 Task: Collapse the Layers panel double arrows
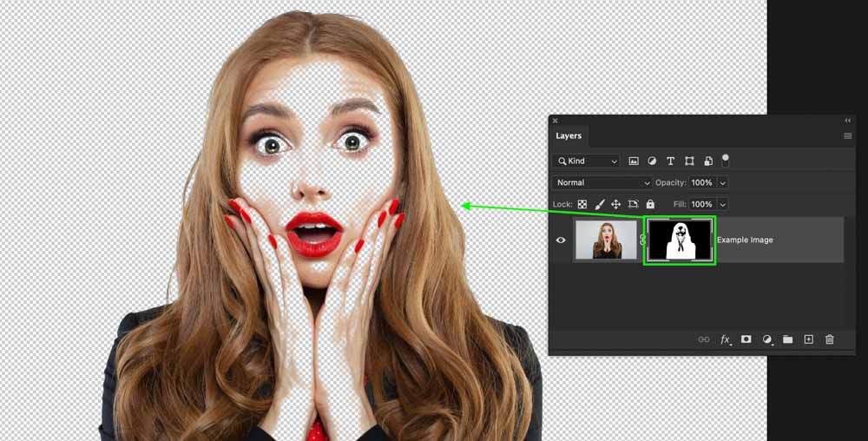[x=847, y=121]
